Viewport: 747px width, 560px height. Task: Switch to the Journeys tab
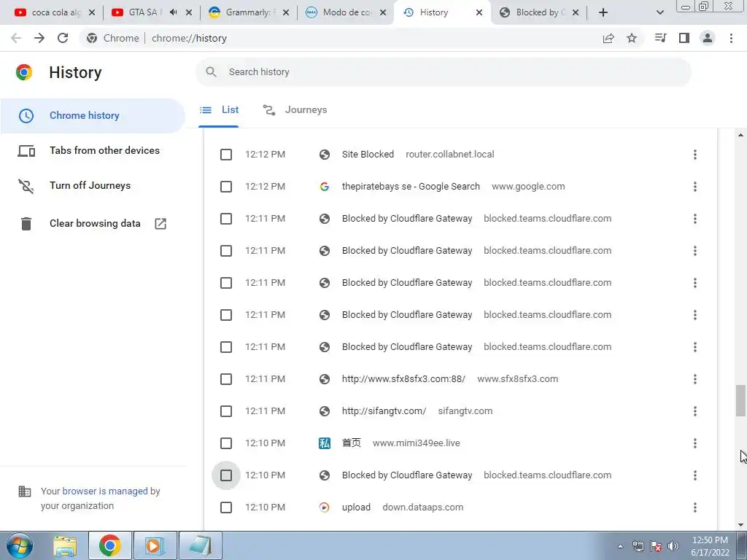pyautogui.click(x=295, y=110)
